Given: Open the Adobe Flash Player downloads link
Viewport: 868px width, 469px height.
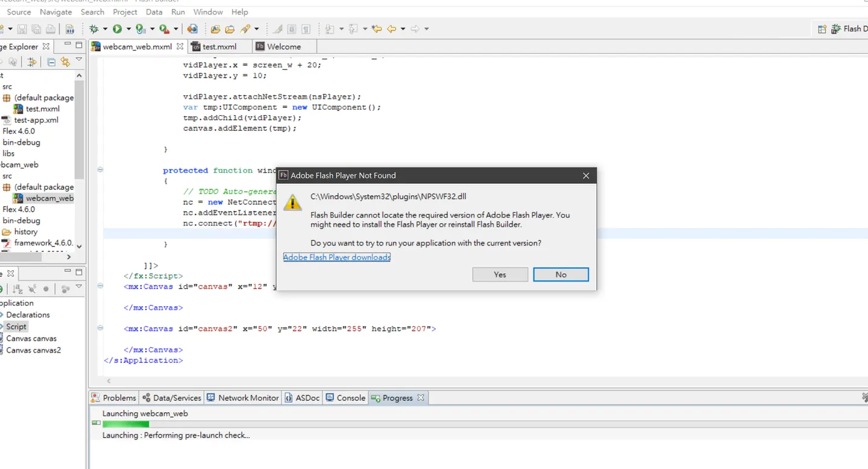Looking at the screenshot, I should pyautogui.click(x=337, y=257).
